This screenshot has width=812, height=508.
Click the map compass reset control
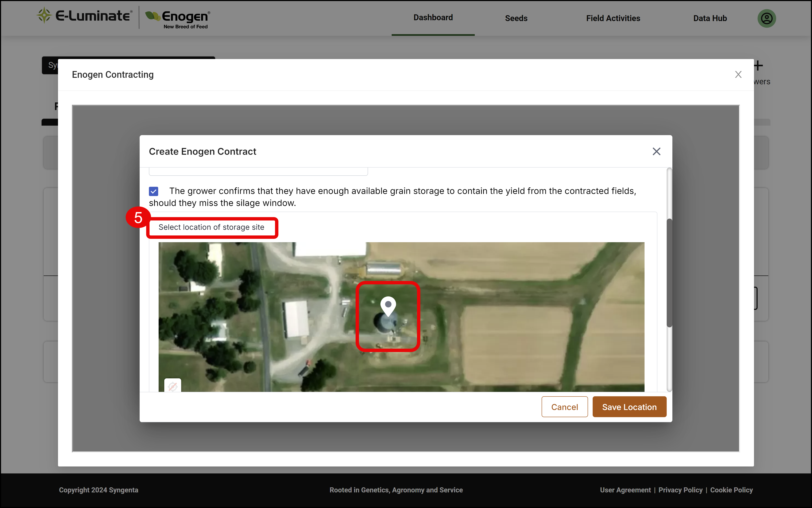click(x=172, y=386)
